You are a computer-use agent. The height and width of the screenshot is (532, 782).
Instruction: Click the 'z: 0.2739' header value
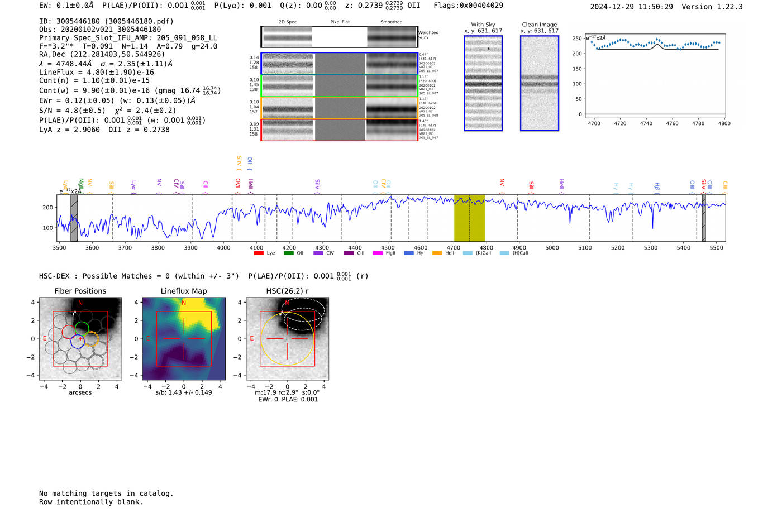click(x=364, y=5)
